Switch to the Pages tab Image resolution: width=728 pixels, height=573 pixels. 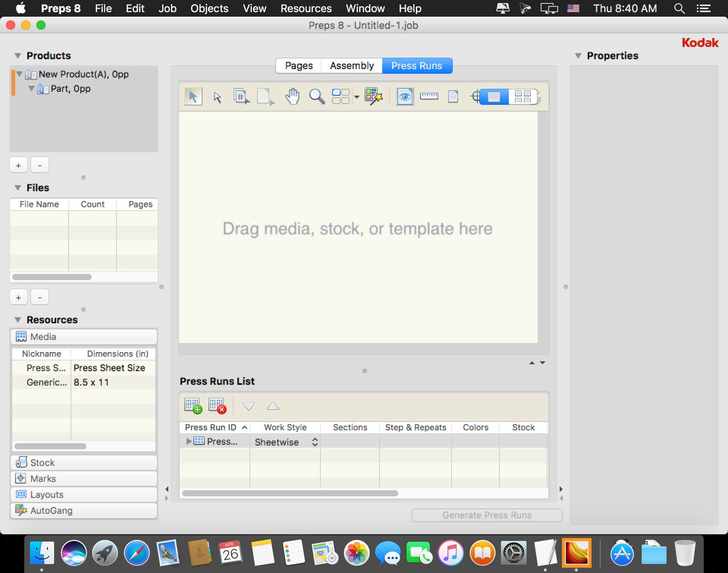(299, 65)
